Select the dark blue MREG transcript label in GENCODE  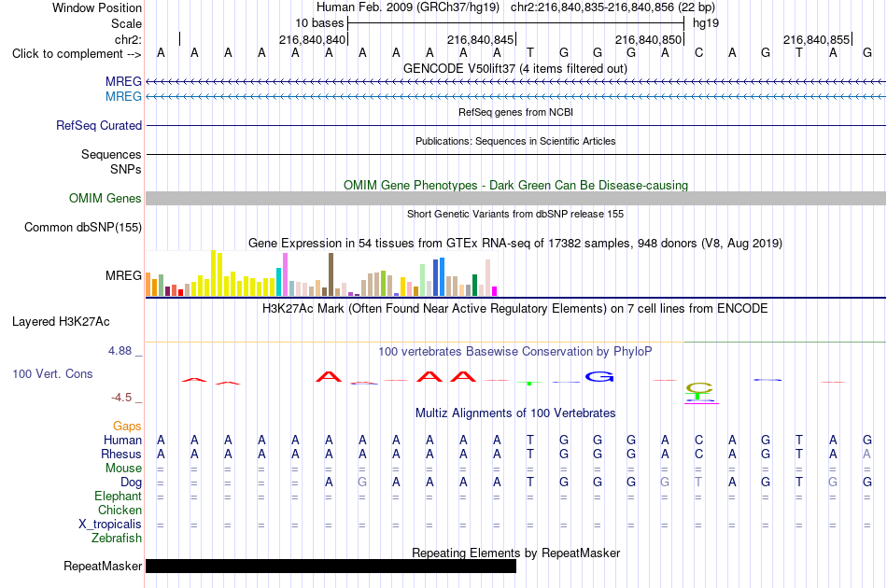(x=123, y=81)
